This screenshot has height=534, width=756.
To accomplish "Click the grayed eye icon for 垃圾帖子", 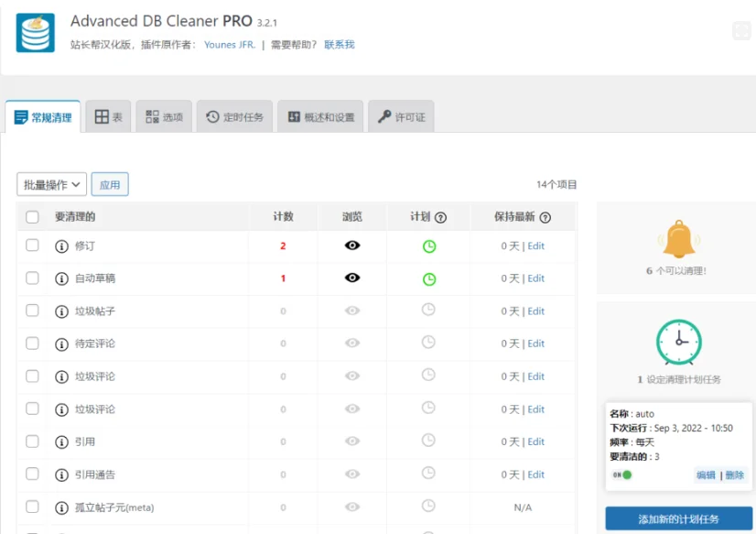I will point(352,311).
